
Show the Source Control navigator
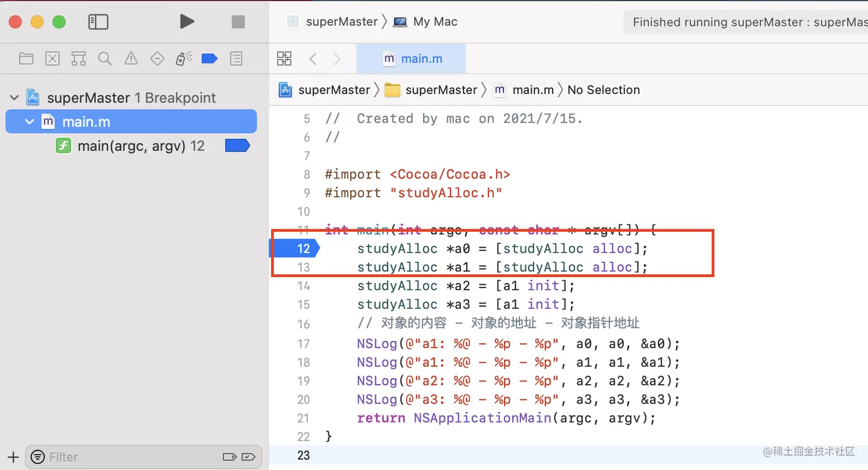52,59
